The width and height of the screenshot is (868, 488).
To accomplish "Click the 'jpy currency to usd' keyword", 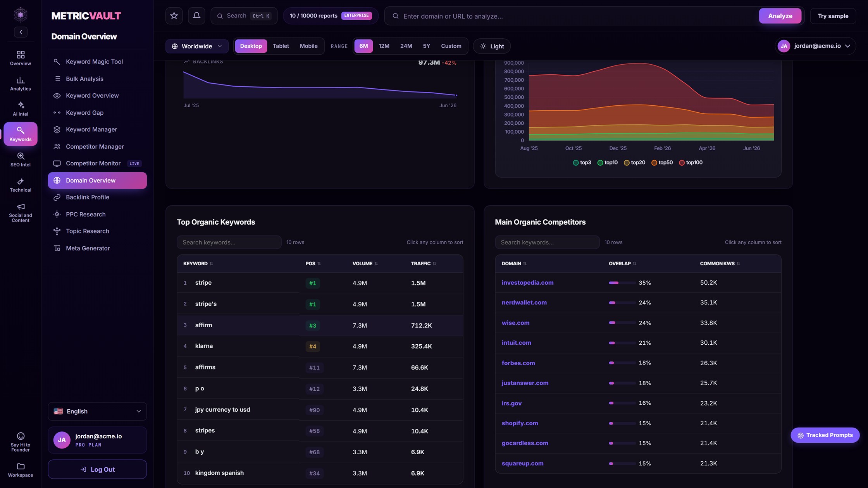I will coord(222,410).
